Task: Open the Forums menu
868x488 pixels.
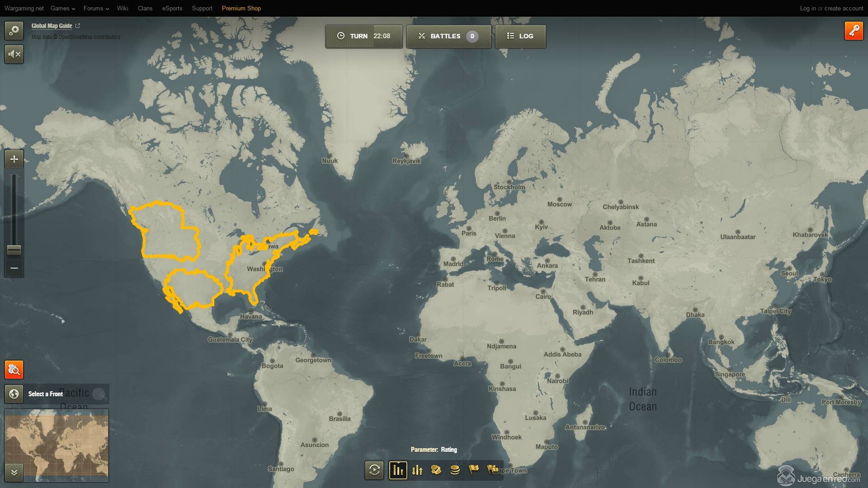Action: point(96,8)
